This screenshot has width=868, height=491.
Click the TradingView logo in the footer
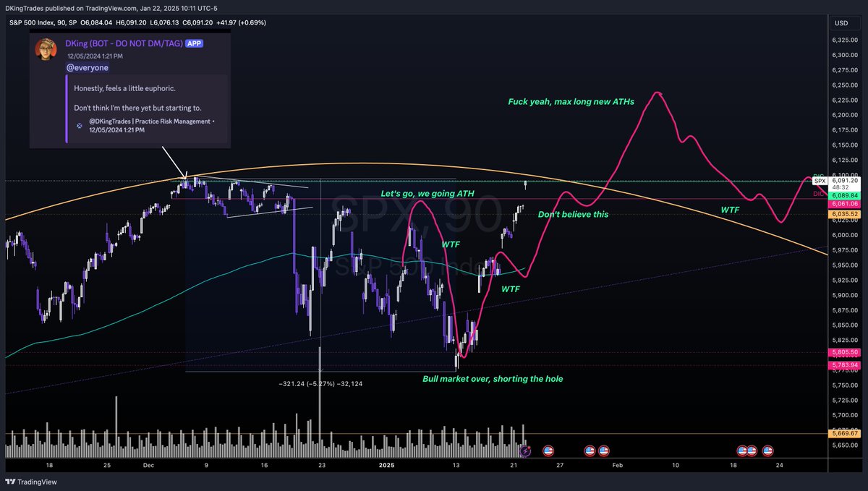pyautogui.click(x=31, y=482)
